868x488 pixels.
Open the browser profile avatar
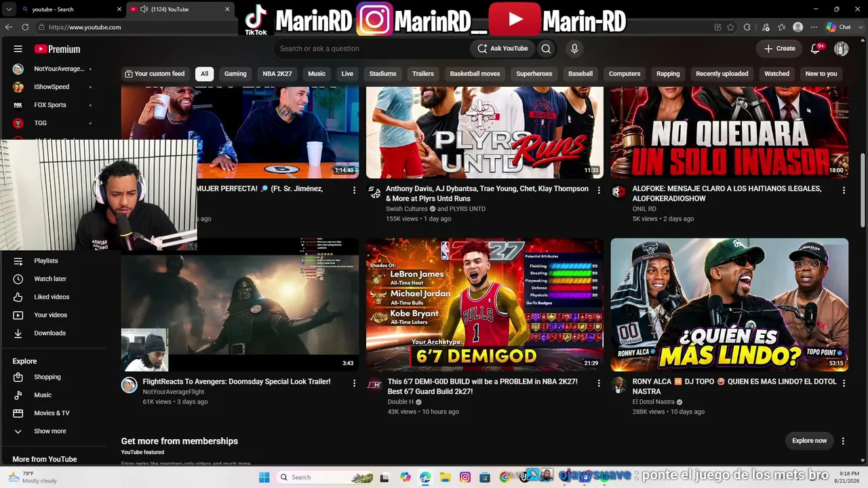tap(798, 27)
